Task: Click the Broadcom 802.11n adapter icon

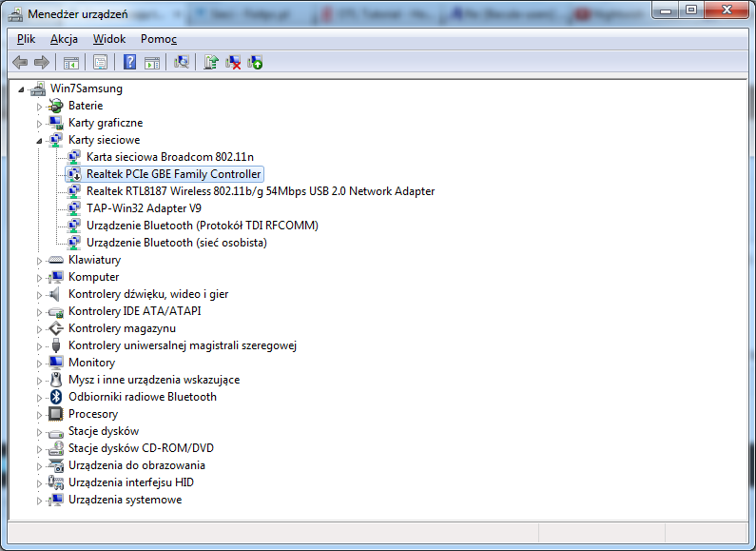Action: click(74, 157)
